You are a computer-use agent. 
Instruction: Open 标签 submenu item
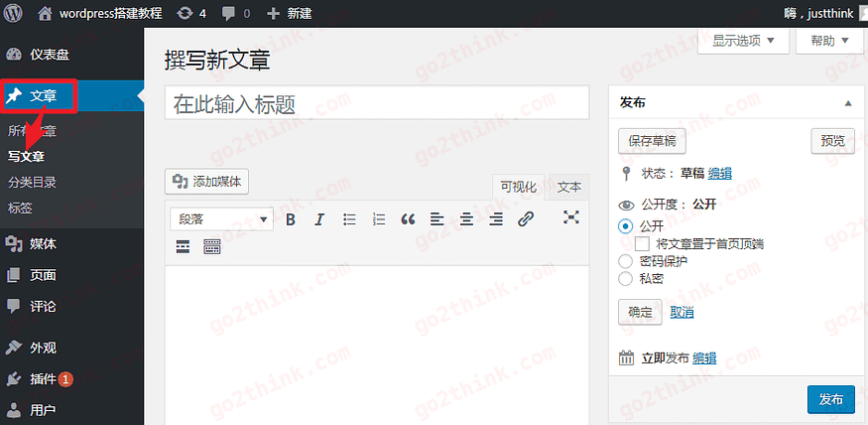[20, 209]
